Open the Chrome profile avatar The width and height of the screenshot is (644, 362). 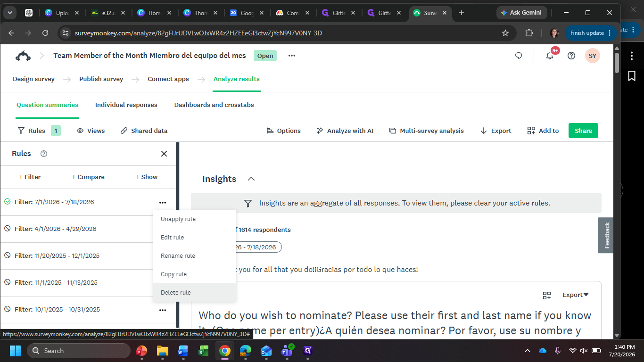[554, 33]
